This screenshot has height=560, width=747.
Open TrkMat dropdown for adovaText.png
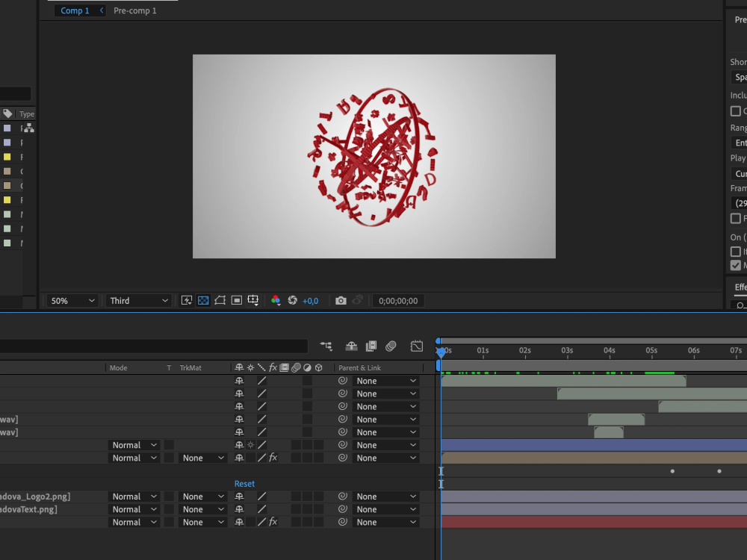pyautogui.click(x=203, y=509)
